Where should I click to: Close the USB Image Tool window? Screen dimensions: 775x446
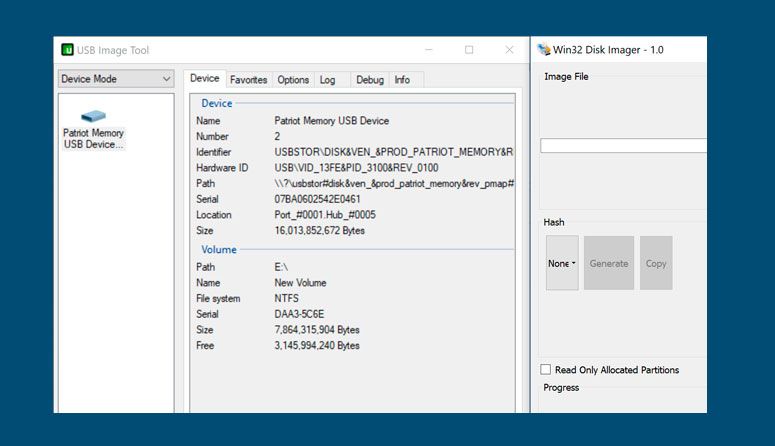tap(510, 49)
